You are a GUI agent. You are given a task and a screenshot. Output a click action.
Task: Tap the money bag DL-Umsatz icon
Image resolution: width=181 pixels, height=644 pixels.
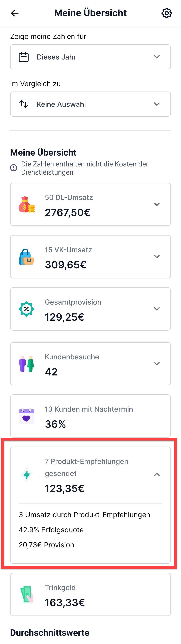(26, 204)
